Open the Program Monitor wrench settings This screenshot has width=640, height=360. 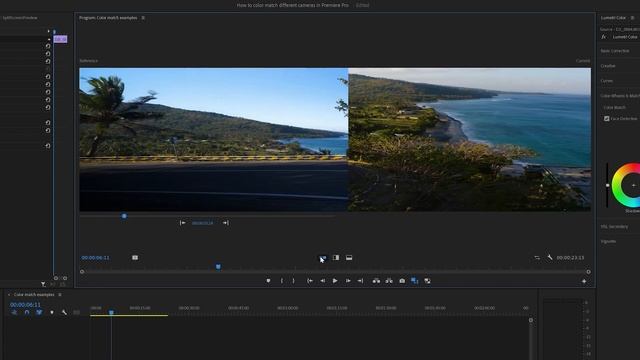(x=550, y=258)
